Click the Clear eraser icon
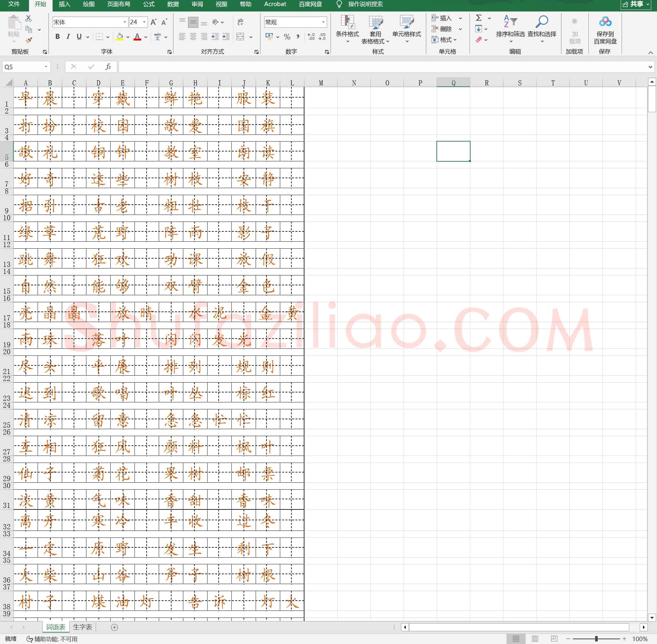The width and height of the screenshot is (657, 644). (479, 40)
